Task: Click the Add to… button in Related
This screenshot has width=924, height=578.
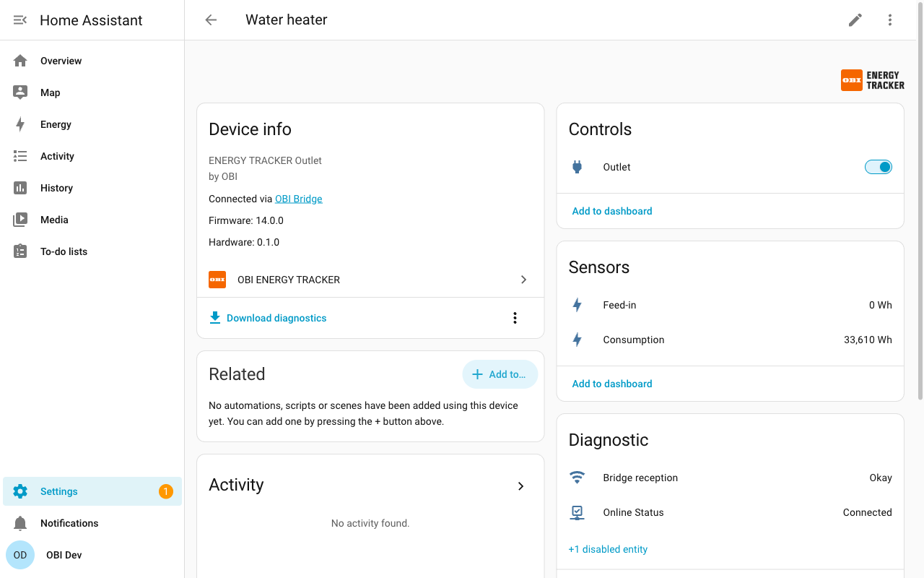Action: (500, 374)
